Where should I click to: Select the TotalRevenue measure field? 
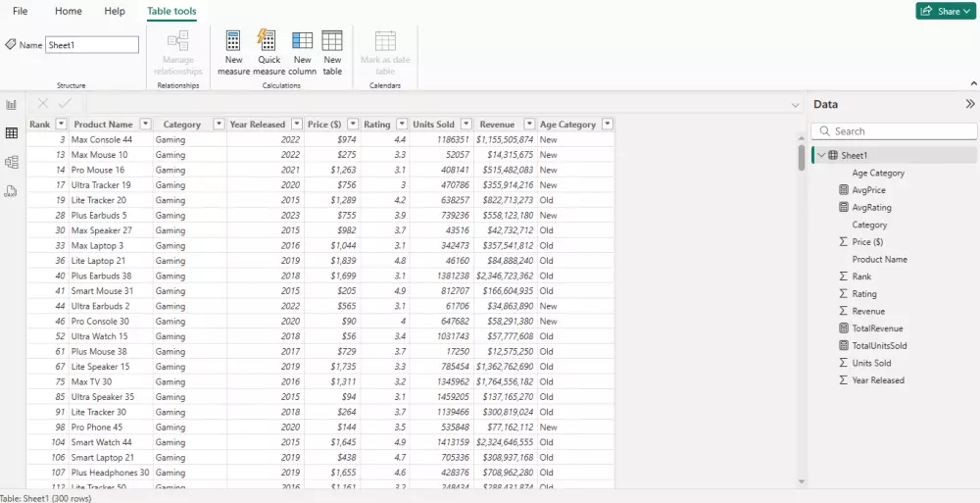[877, 327]
